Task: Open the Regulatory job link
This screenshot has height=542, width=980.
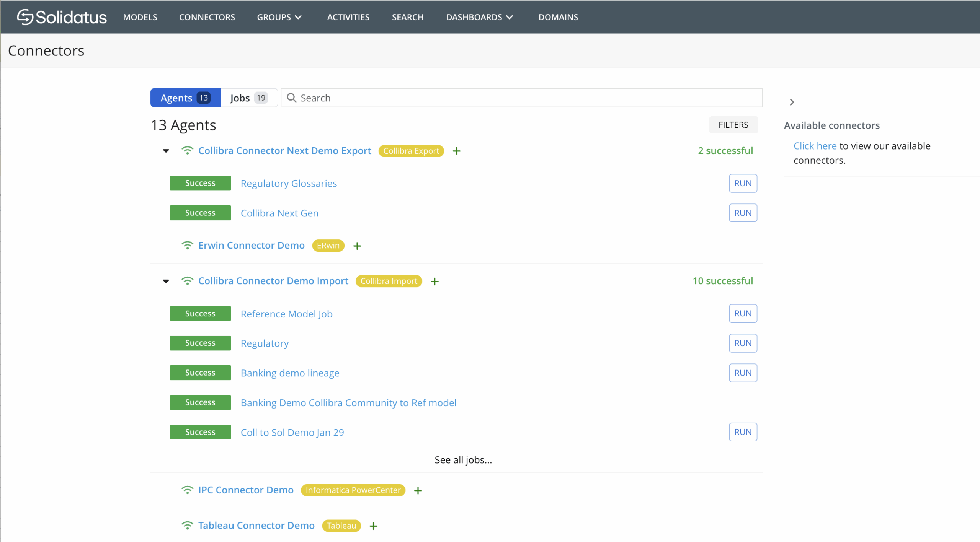Action: [x=265, y=344]
